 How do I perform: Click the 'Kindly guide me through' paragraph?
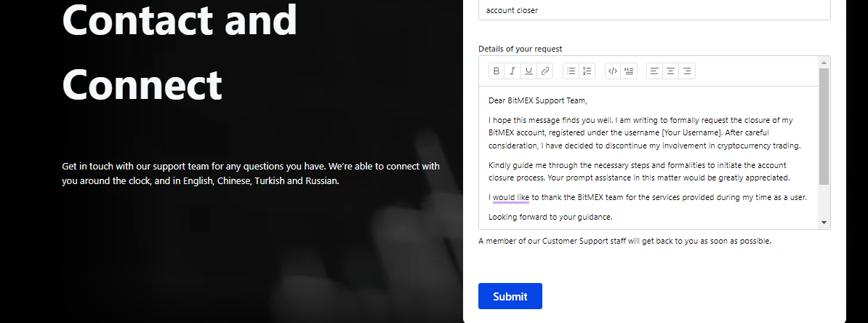[640, 172]
